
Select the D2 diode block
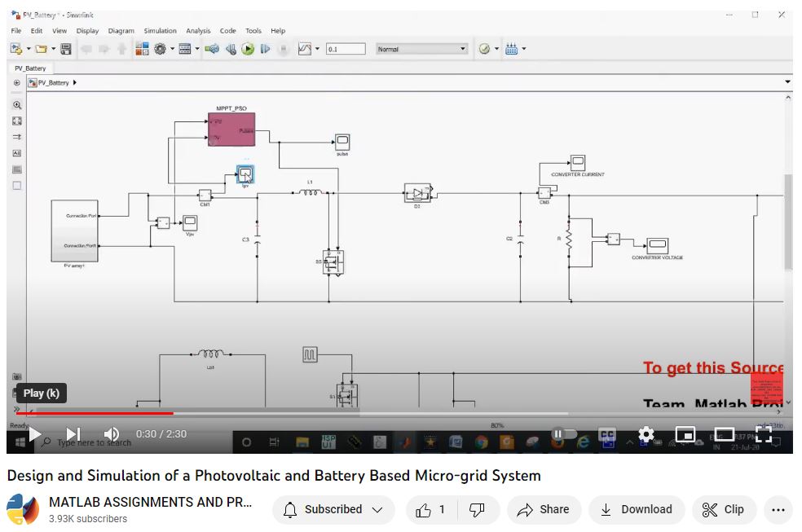coord(418,194)
